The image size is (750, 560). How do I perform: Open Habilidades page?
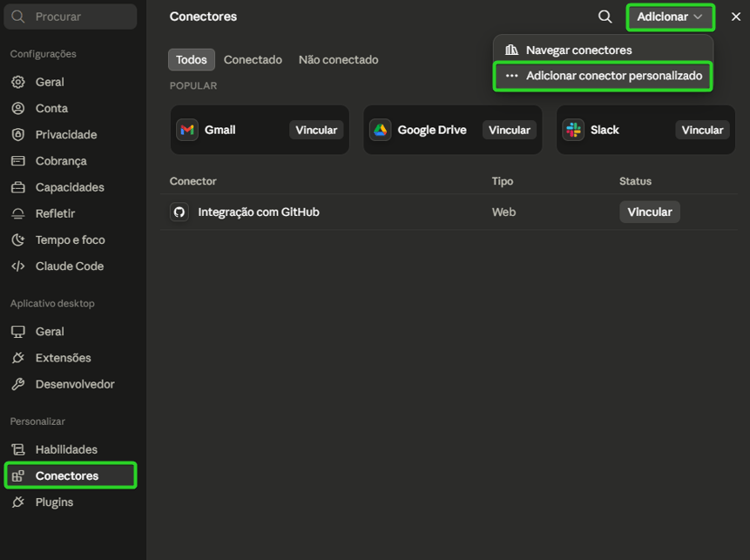(x=71, y=449)
